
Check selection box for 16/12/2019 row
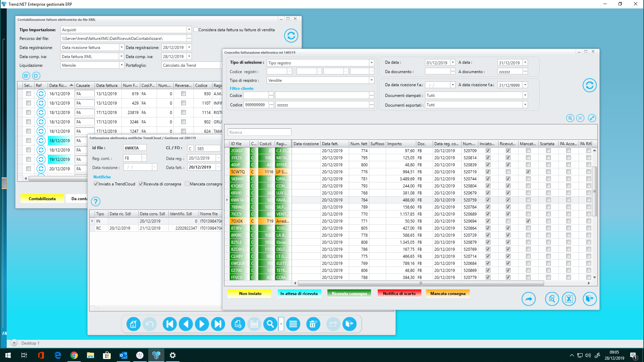[29, 94]
